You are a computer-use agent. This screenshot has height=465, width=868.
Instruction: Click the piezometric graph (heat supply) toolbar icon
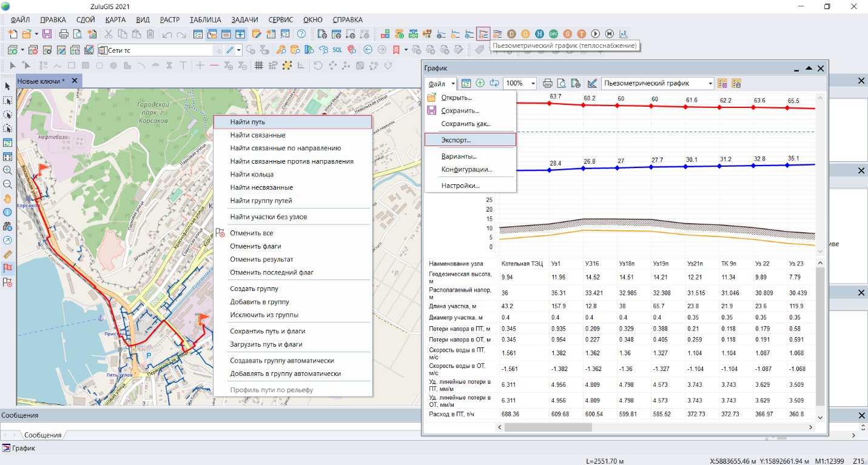tap(483, 34)
